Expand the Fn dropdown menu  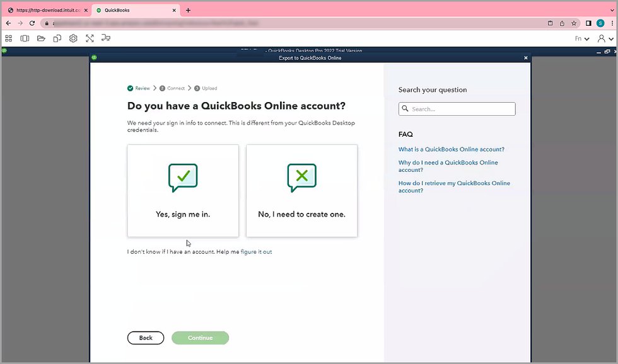[x=581, y=38]
